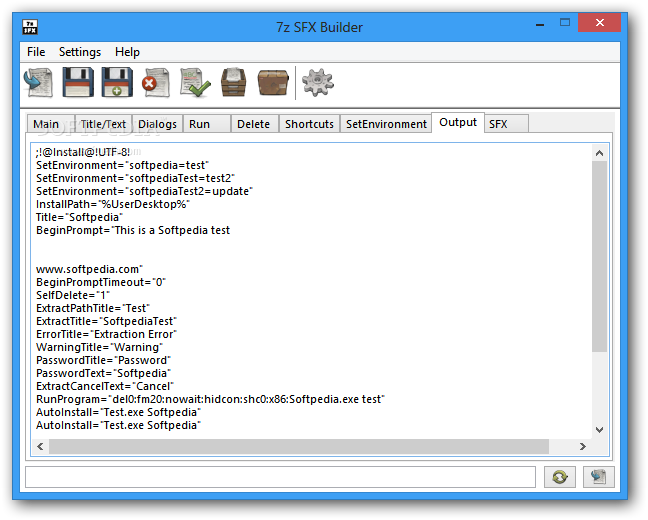Switch to the Main tab

(50, 124)
